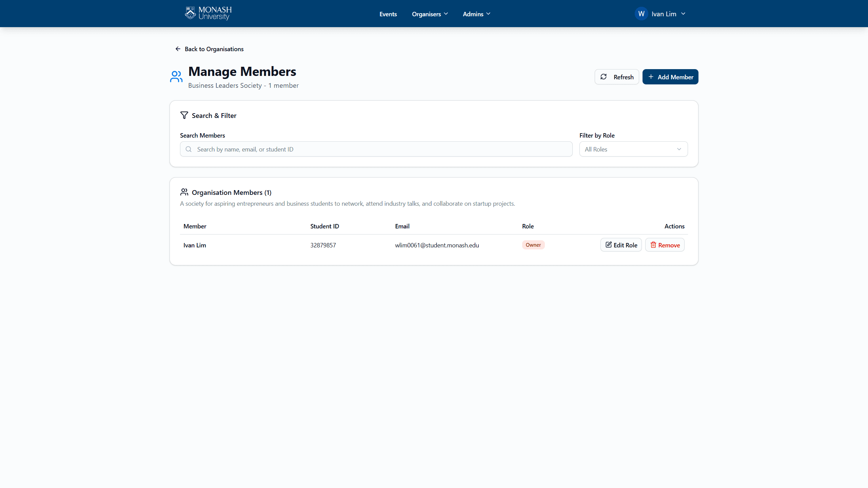Click the pencil Edit Role icon
Viewport: 868px width, 488px height.
pos(609,245)
